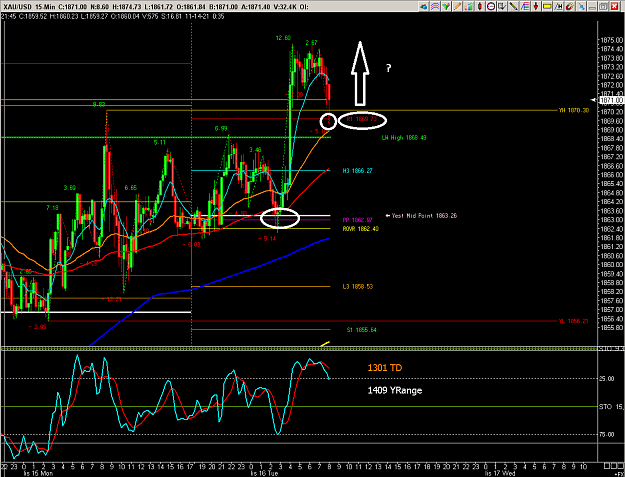Click the STO 15 indicator label

click(611, 406)
